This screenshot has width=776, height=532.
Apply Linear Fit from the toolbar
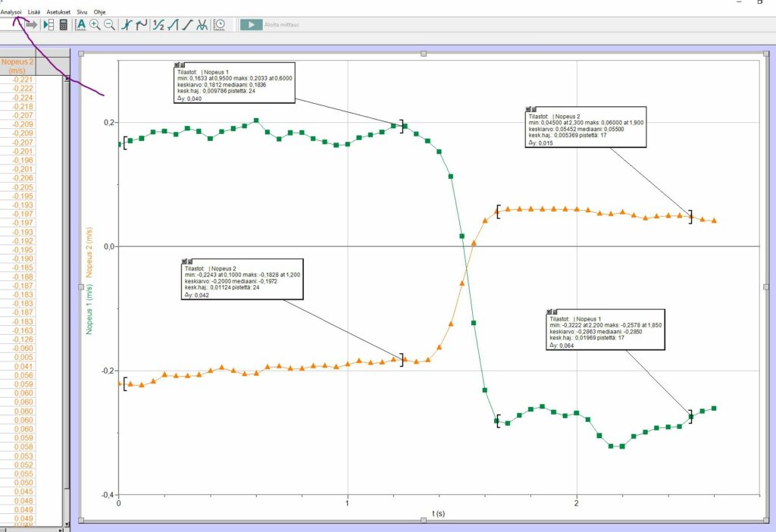pyautogui.click(x=187, y=24)
